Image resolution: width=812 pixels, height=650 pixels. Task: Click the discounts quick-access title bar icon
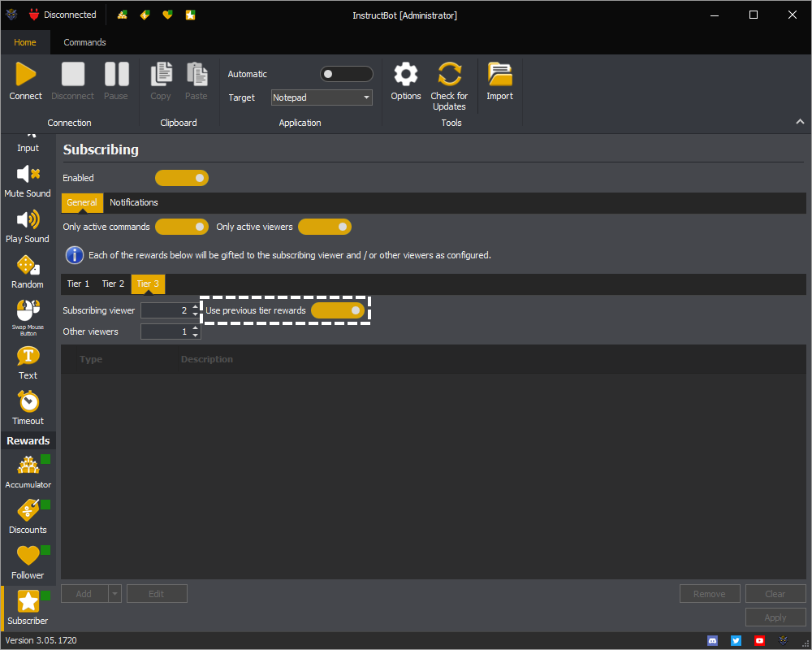pyautogui.click(x=145, y=15)
